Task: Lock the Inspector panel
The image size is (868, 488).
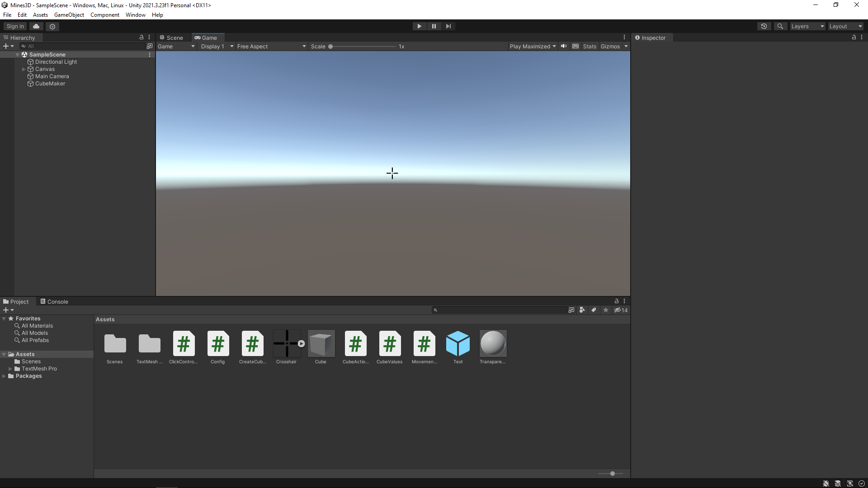Action: 854,38
